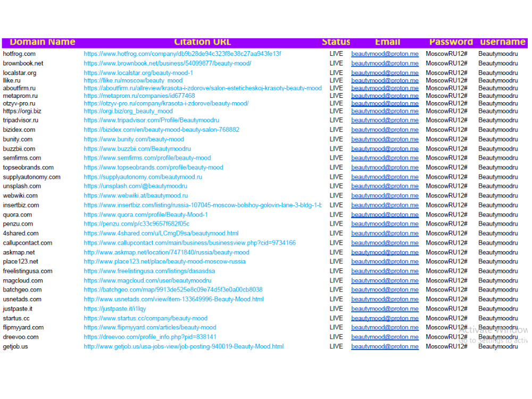Select the https://orgi.biz domain cell
Screen dimensions: 532x399
coord(22,111)
